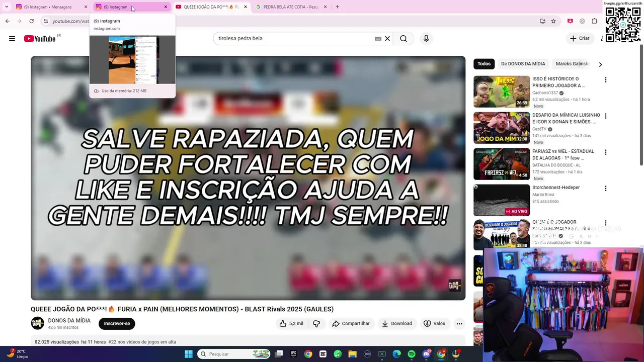Close the Instagram Mensagens tab
The width and height of the screenshot is (644, 362).
point(86,7)
